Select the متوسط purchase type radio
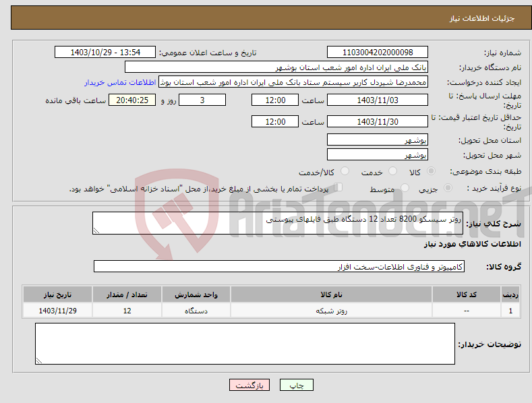Image resolution: width=532 pixels, height=403 pixels. (x=405, y=188)
